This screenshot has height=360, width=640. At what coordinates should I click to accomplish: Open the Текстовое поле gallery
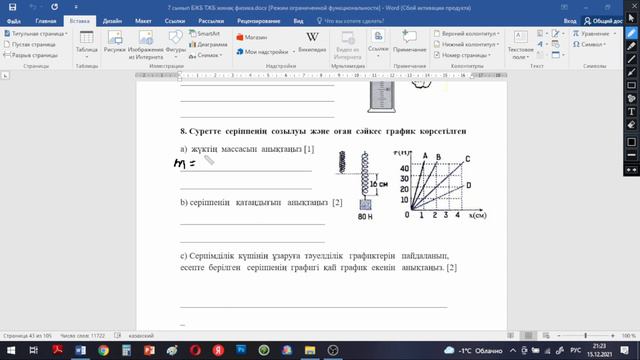tap(520, 45)
